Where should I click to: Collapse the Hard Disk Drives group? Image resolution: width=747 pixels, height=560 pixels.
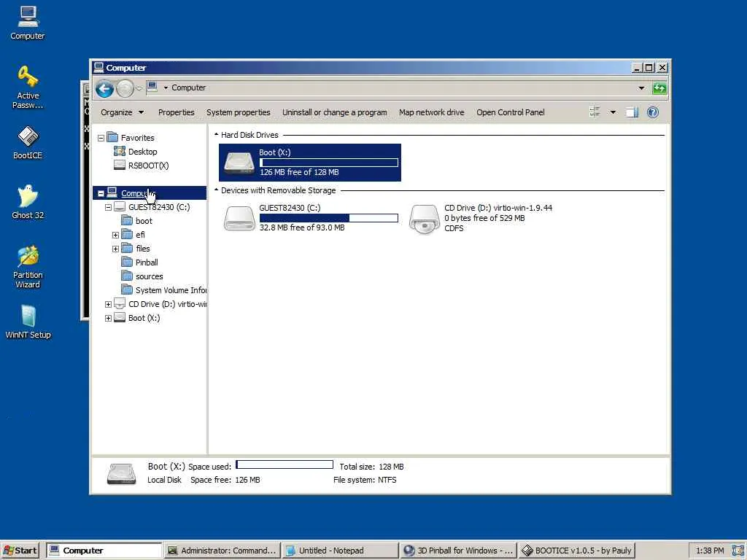(216, 135)
